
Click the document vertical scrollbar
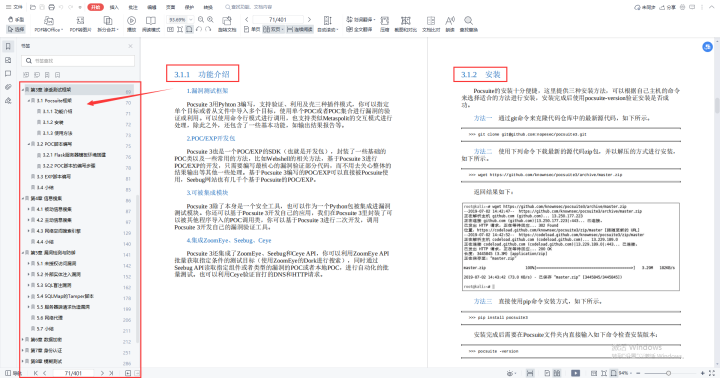(x=717, y=106)
